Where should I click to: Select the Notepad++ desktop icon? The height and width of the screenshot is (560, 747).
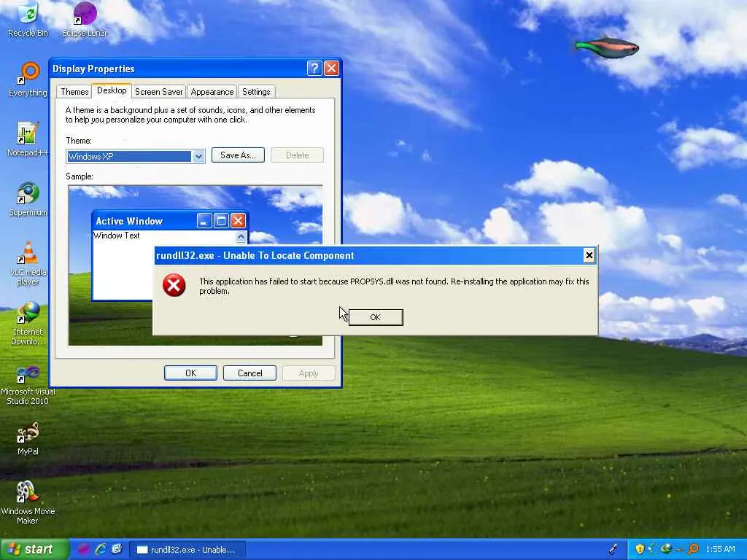(x=28, y=139)
